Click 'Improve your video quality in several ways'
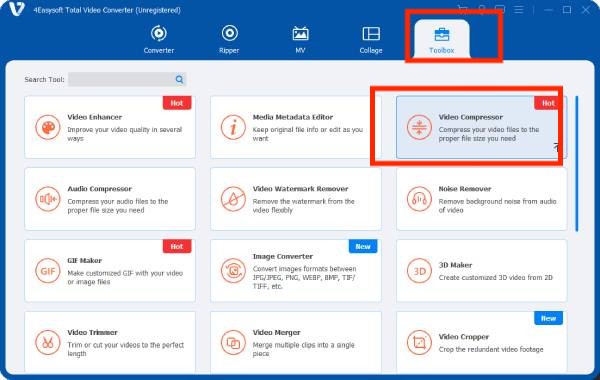This screenshot has height=380, width=600. click(x=125, y=134)
